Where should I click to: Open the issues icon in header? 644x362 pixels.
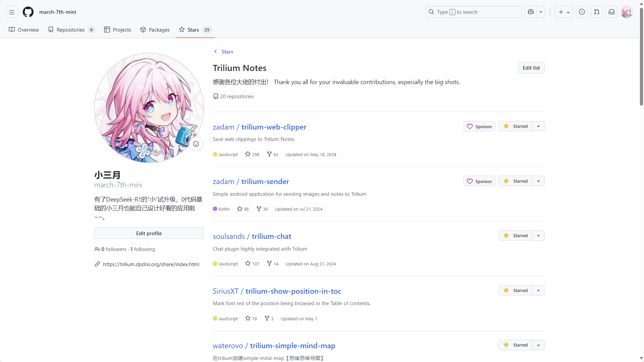click(582, 12)
